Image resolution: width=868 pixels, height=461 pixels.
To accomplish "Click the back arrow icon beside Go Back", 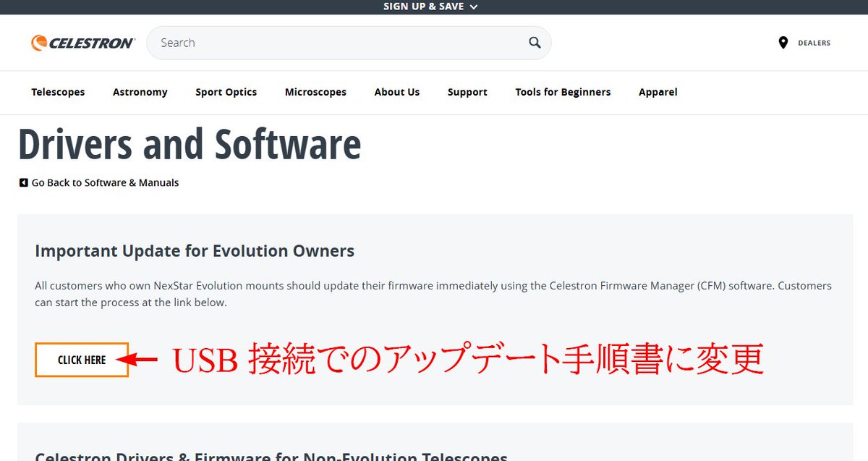I will click(23, 183).
